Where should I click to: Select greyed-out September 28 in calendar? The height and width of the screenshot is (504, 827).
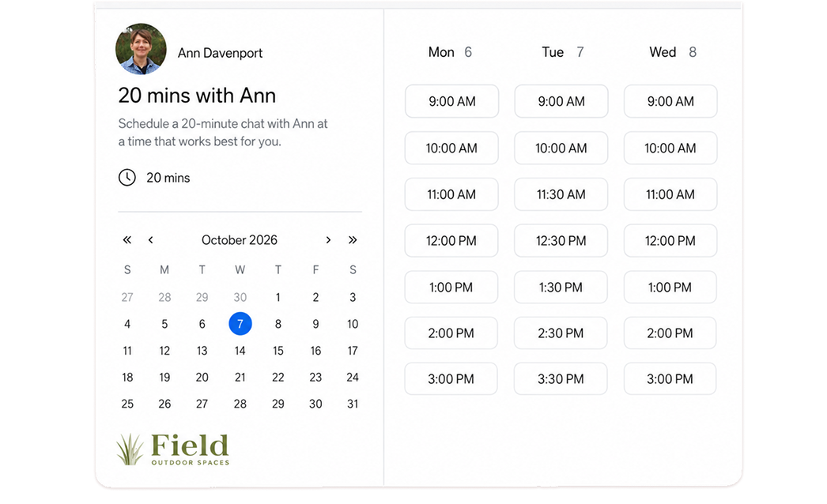pos(164,297)
